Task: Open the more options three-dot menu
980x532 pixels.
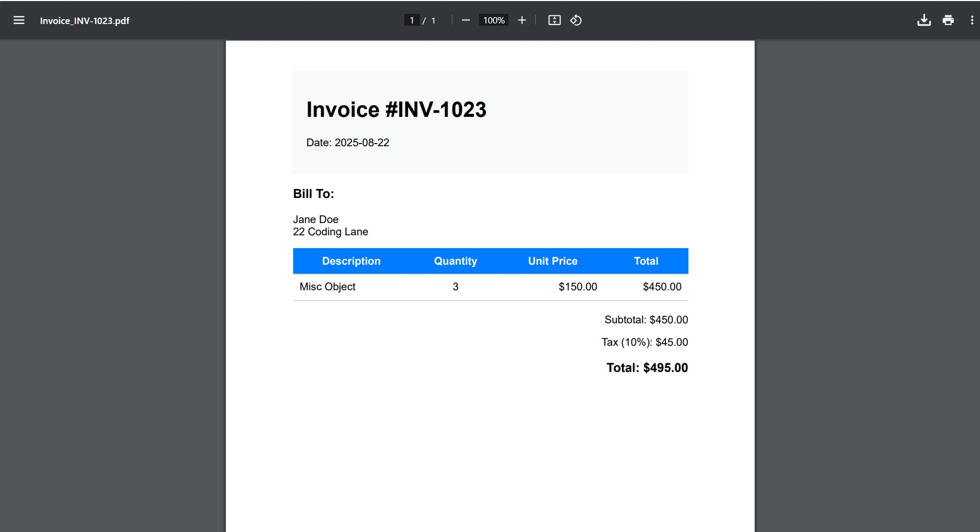Action: 973,20
